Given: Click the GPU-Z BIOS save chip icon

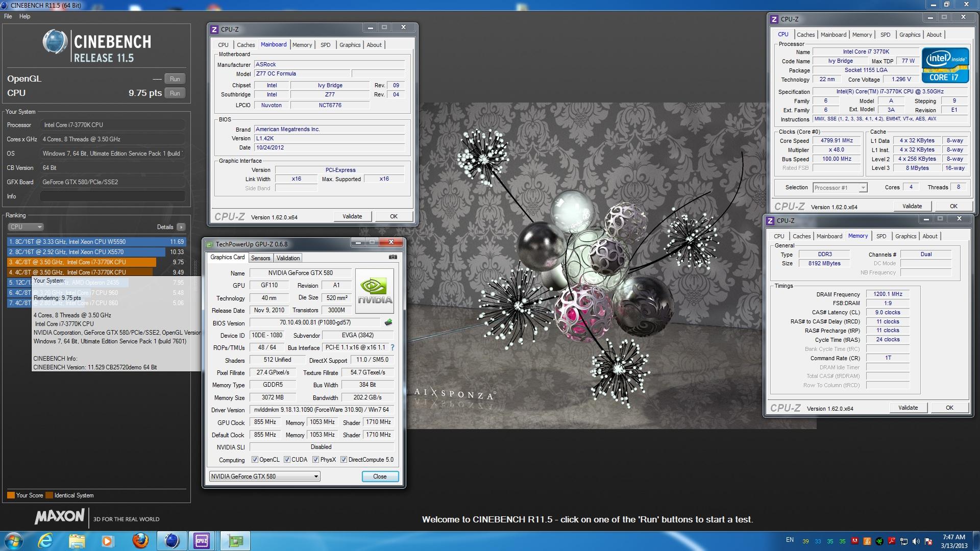Looking at the screenshot, I should point(388,322).
